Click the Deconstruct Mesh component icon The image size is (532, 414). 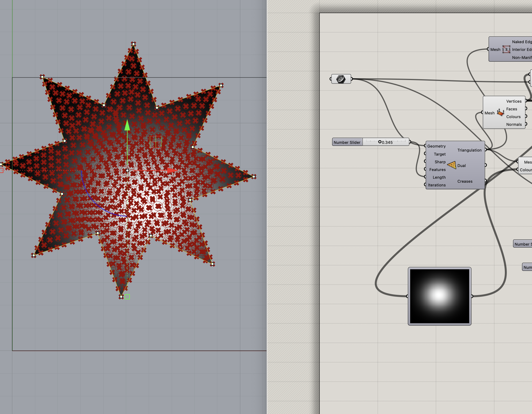[500, 113]
